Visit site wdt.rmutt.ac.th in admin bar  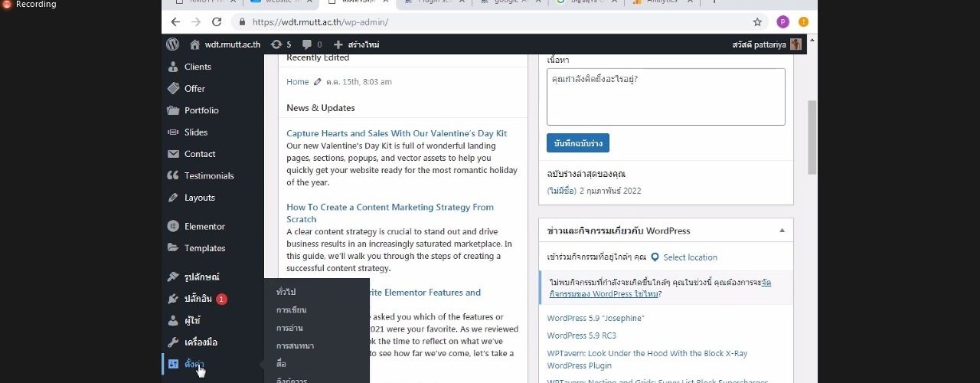tap(224, 44)
